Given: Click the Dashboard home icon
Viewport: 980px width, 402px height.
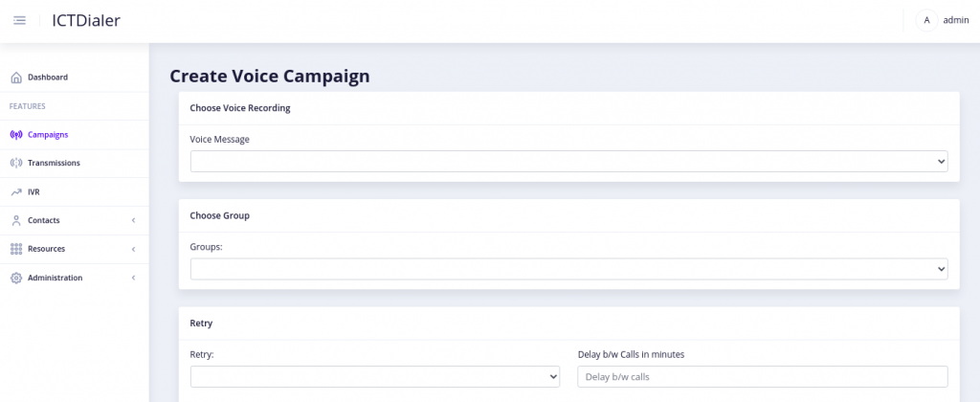Looking at the screenshot, I should pyautogui.click(x=16, y=78).
